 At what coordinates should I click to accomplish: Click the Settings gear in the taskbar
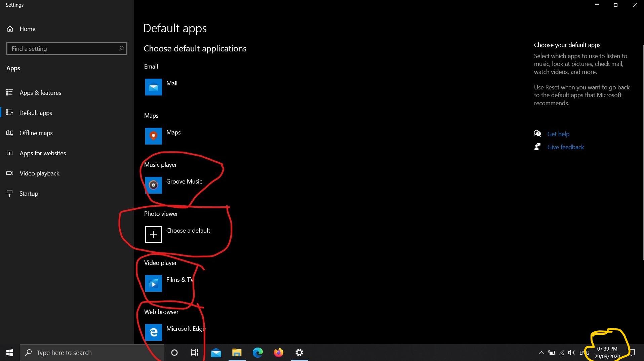tap(299, 353)
